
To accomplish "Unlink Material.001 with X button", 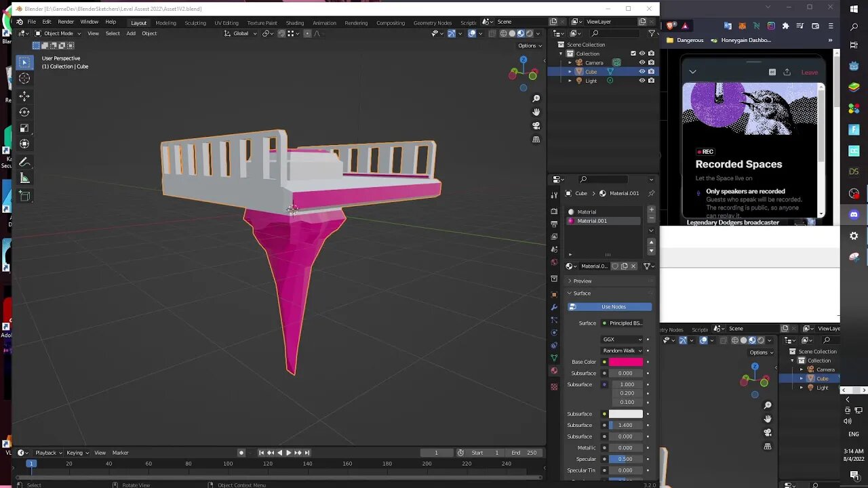I will 633,266.
